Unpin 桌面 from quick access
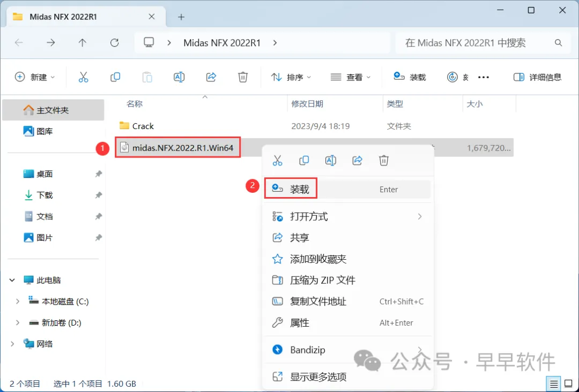 point(98,174)
